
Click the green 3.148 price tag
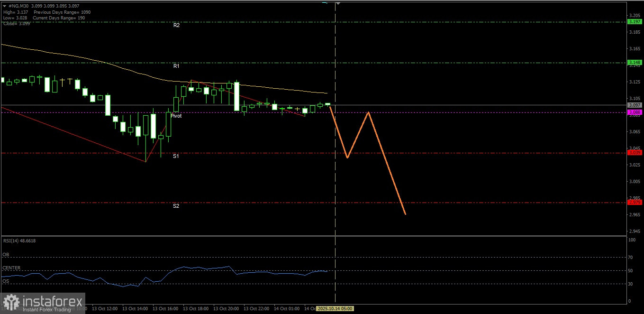pos(635,63)
